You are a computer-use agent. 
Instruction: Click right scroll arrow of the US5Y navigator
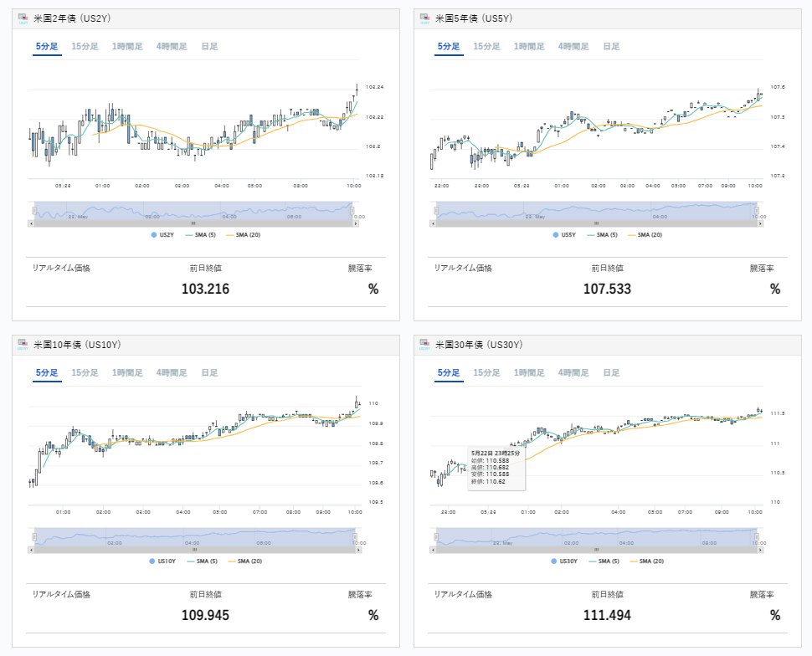click(761, 223)
